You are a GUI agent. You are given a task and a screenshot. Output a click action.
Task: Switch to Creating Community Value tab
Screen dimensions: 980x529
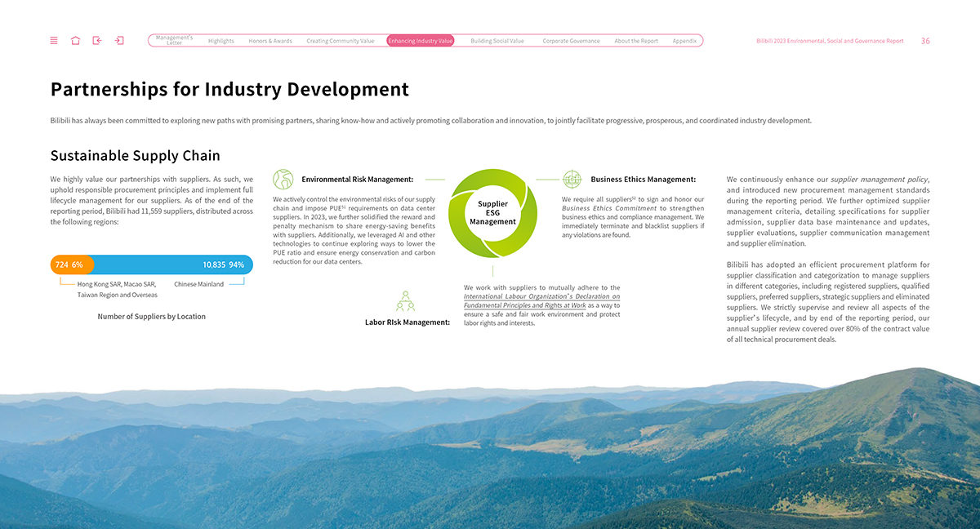click(341, 41)
